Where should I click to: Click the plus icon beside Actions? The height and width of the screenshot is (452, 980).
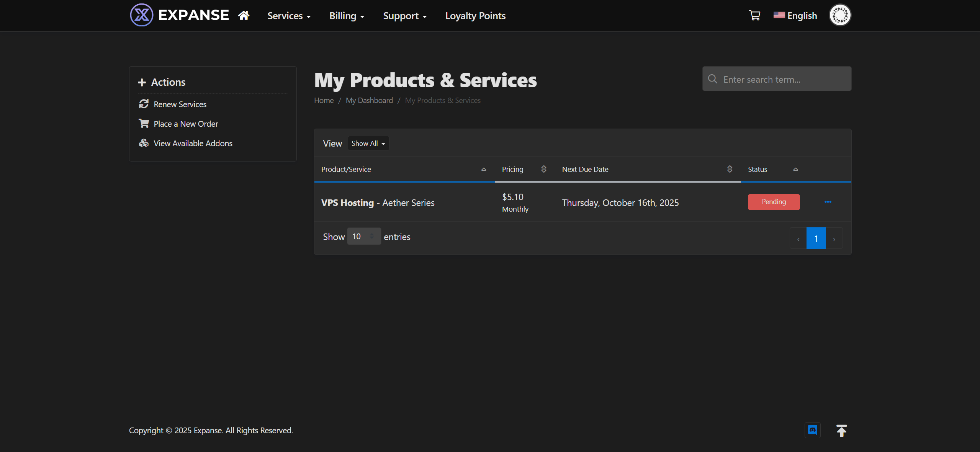(x=142, y=82)
